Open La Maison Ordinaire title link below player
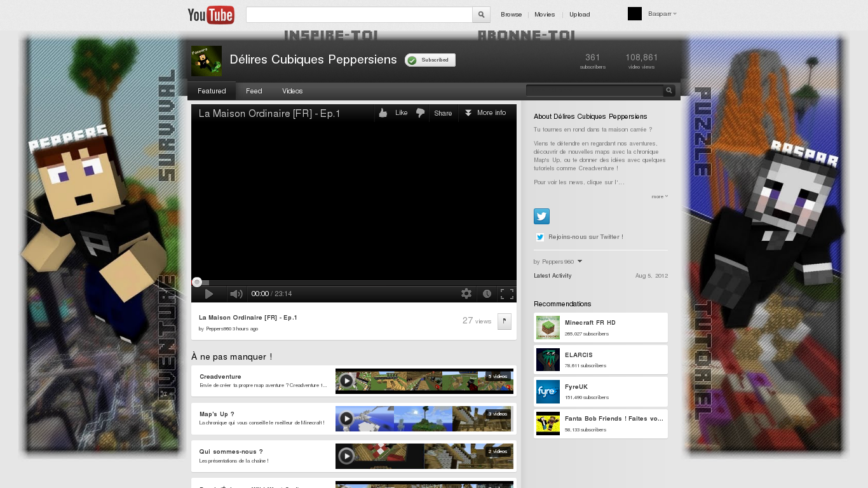This screenshot has height=488, width=868. tap(248, 317)
